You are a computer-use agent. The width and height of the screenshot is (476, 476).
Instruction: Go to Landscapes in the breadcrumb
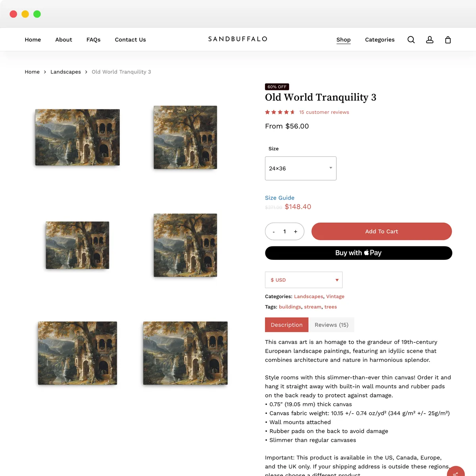[x=65, y=72]
